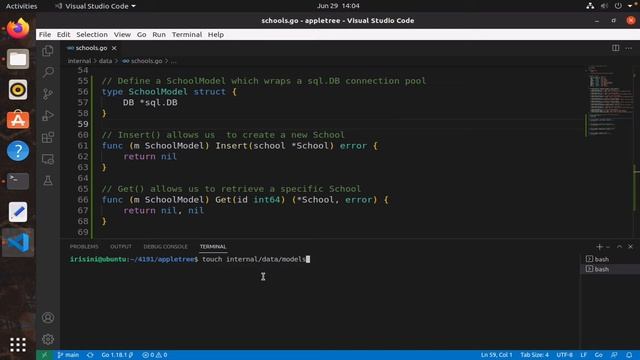Viewport: 640px width, 360px height.
Task: Click the data breadcrumb segment
Action: pyautogui.click(x=105, y=61)
